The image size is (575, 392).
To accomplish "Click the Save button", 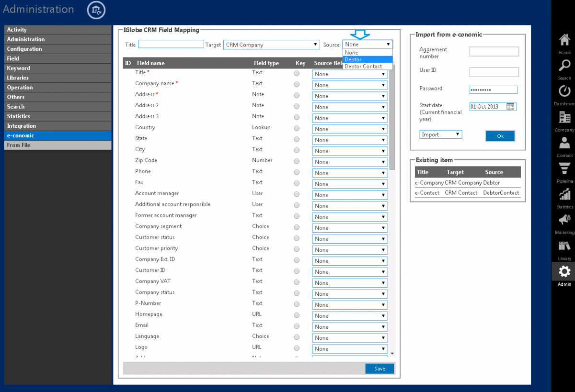I will pyautogui.click(x=379, y=369).
